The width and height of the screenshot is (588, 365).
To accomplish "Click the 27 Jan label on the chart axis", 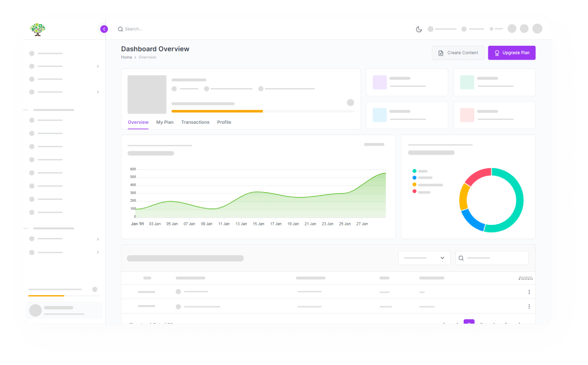I will 362,224.
